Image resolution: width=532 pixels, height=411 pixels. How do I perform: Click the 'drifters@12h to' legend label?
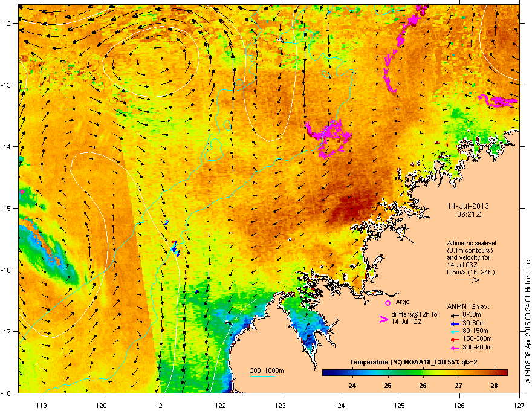coord(414,315)
